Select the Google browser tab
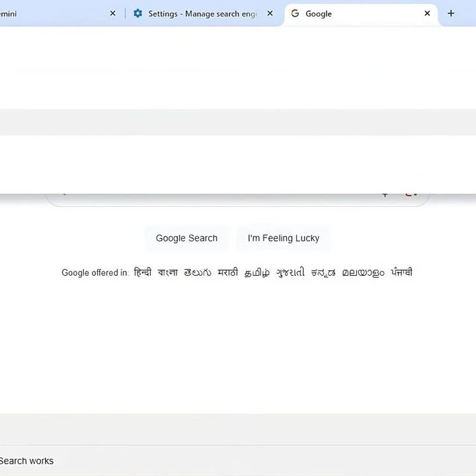476x476 pixels. [361, 14]
